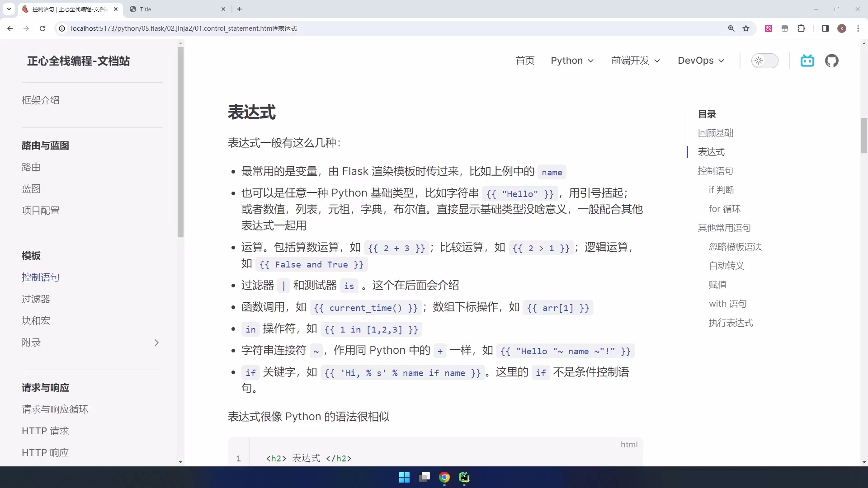
Task: Click the browser profile avatar
Action: click(842, 28)
